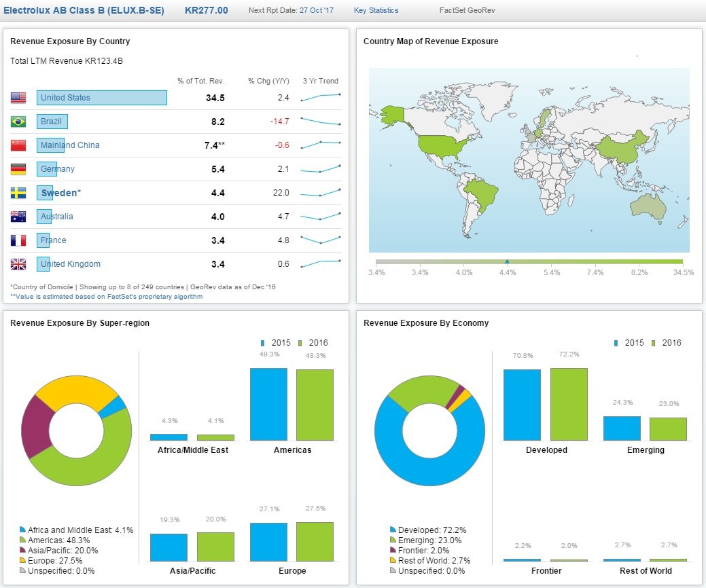Toggle the 2016 legend in Economy chart
Screen dimensions: 706x588
click(x=667, y=343)
